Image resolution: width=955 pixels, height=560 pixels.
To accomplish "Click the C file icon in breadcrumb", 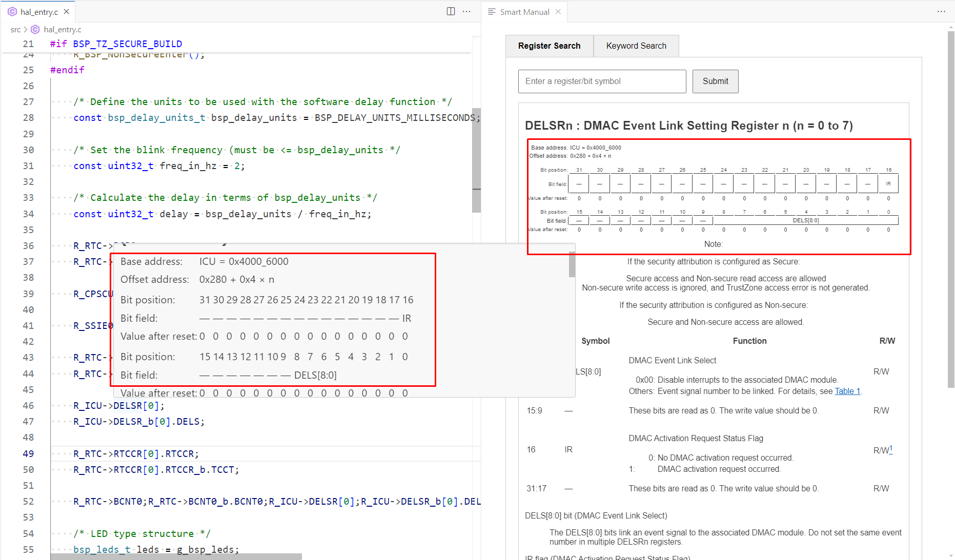I will click(35, 30).
